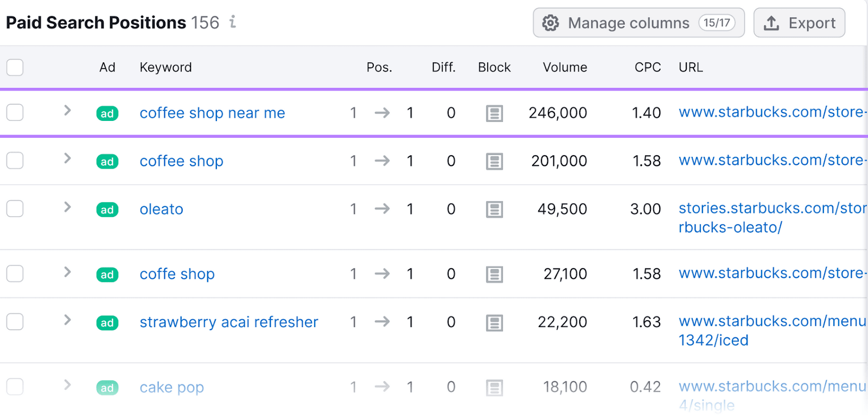Click the info icon beside Paid Search Positions
The height and width of the screenshot is (416, 868).
(233, 22)
